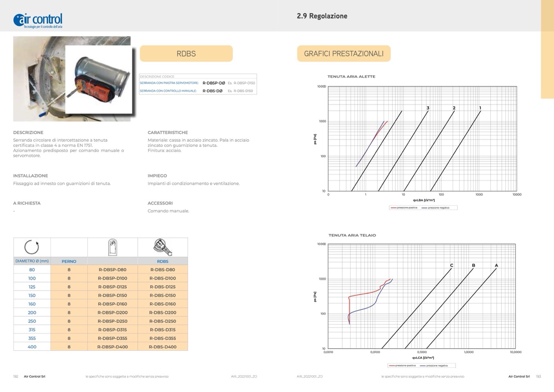Select the '2.9 Regolazione' section heading

click(x=322, y=16)
